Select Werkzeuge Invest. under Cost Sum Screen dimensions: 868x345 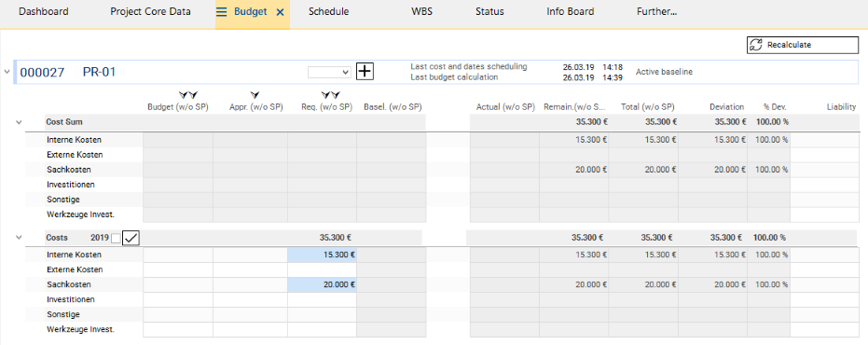click(x=80, y=214)
